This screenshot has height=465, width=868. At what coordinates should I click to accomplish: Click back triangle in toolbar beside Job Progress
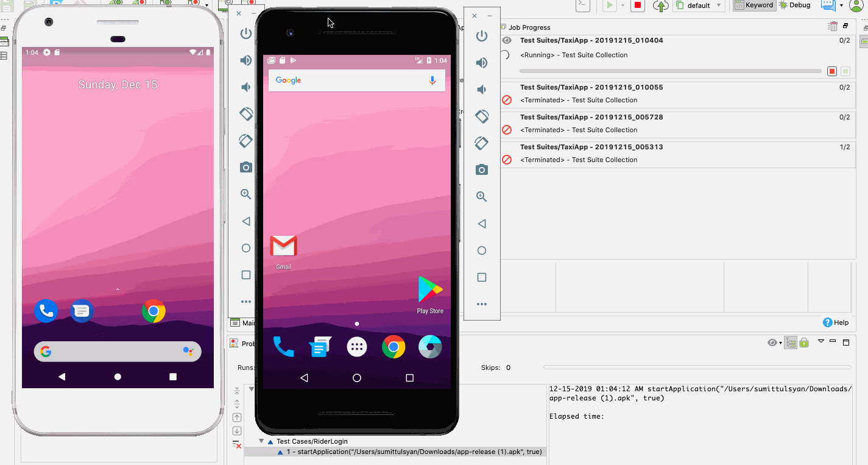tap(482, 224)
